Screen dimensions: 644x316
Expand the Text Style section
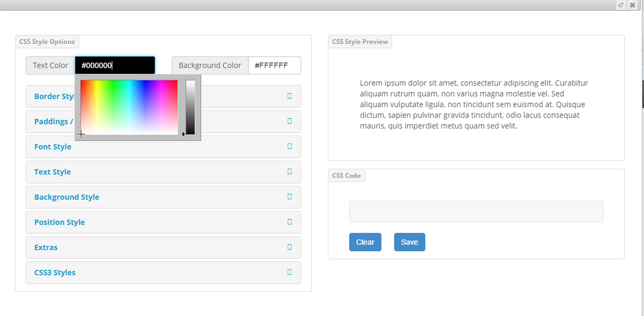coord(163,172)
